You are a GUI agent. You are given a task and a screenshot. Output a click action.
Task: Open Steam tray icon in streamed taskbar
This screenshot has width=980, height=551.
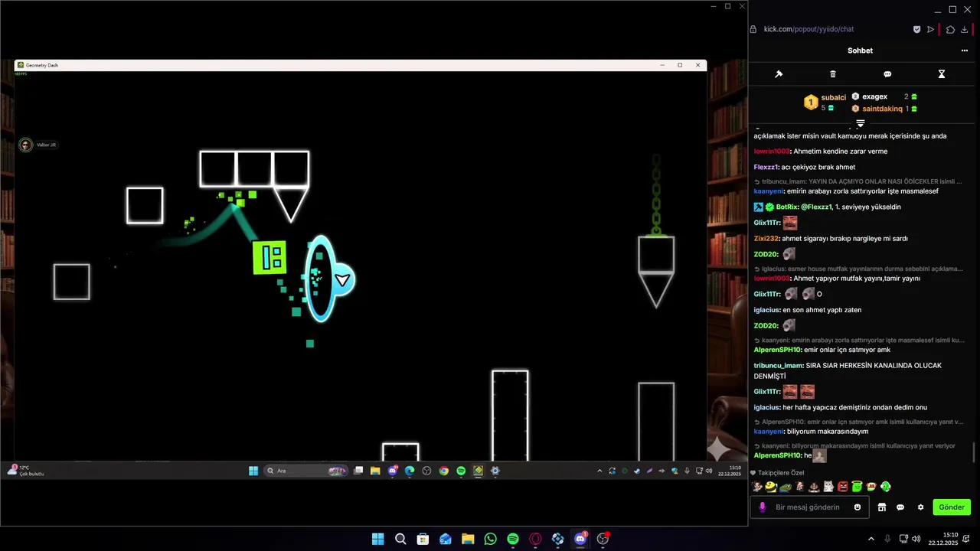click(637, 471)
